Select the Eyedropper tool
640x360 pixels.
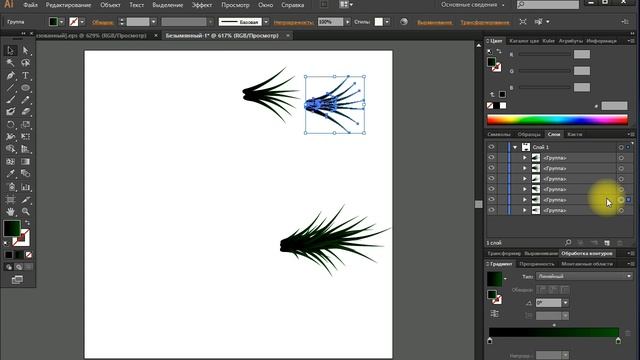[x=11, y=174]
